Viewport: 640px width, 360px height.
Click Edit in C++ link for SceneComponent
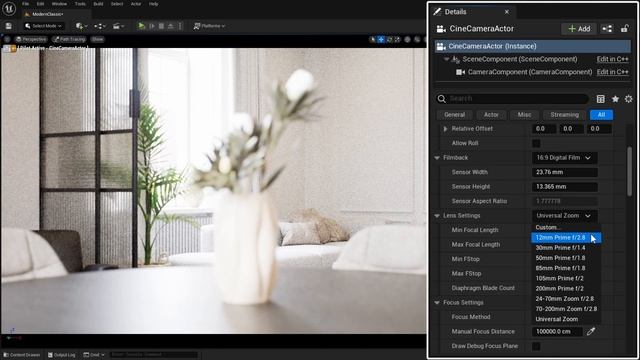point(612,59)
